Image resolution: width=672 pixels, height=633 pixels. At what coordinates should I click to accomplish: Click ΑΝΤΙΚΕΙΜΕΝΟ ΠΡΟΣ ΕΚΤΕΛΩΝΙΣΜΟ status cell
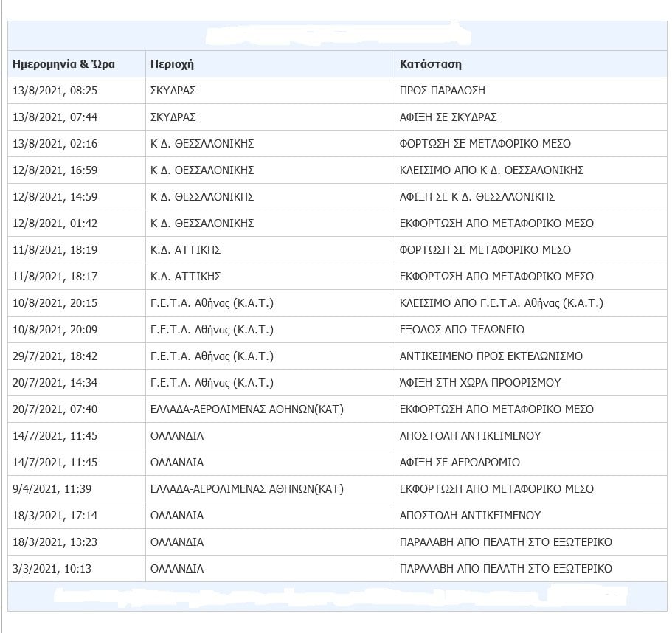(x=491, y=356)
